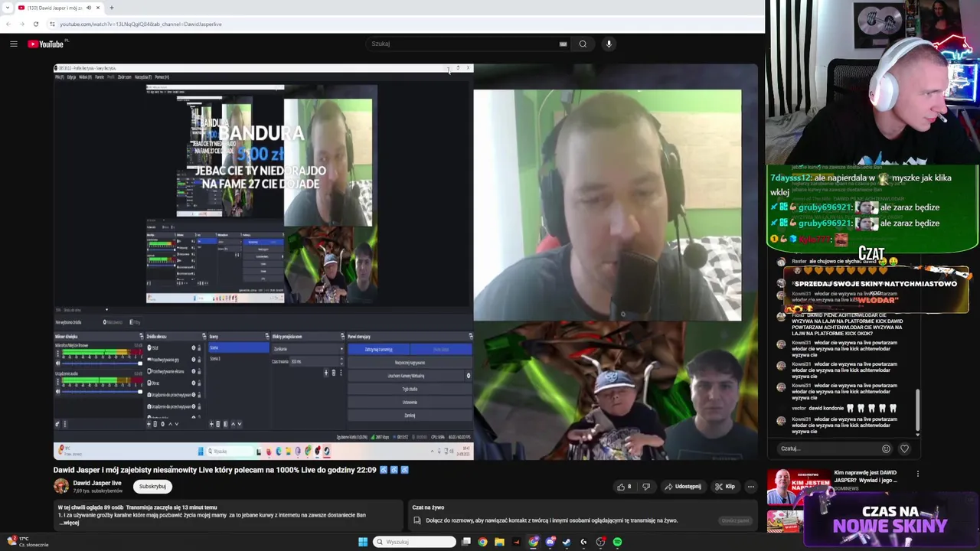Lock the Obraz source in OBS
This screenshot has width=980, height=551.
[x=199, y=383]
